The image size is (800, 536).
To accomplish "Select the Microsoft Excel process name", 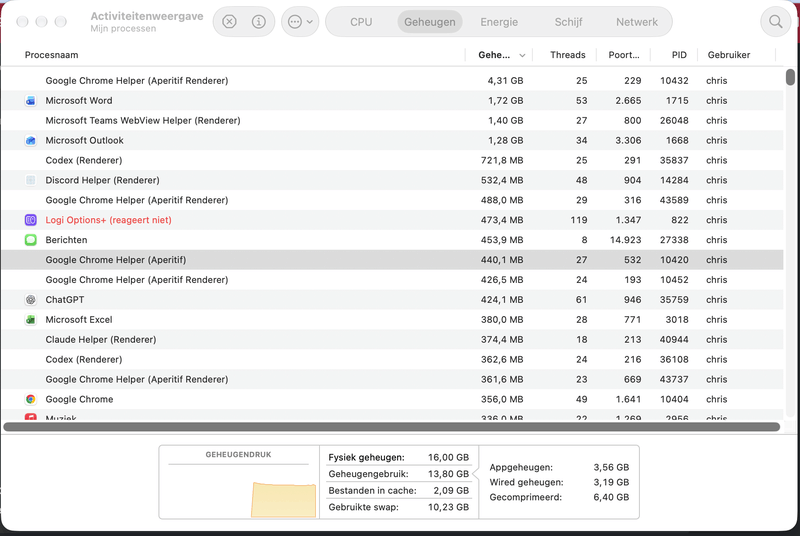I will (x=79, y=319).
